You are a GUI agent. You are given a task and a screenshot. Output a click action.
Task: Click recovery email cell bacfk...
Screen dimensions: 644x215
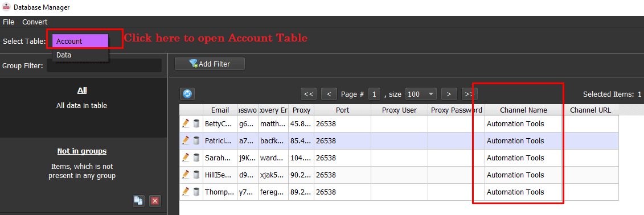(273, 140)
